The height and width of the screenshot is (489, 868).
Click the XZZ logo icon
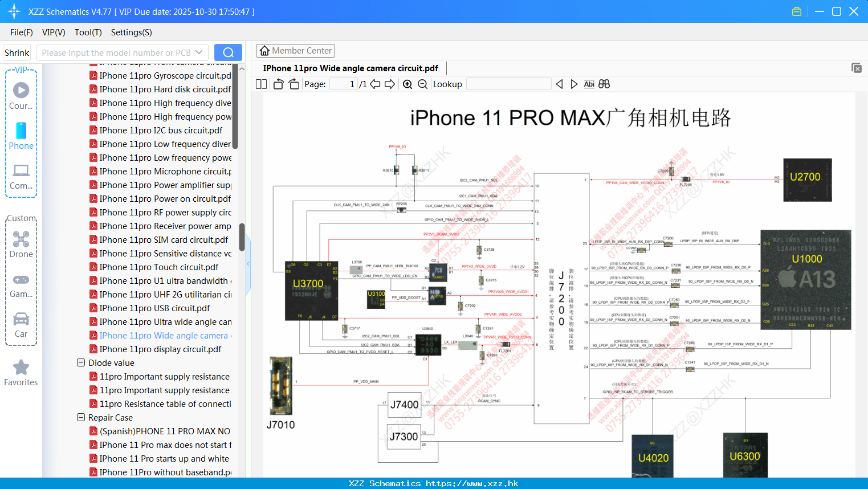coord(14,11)
